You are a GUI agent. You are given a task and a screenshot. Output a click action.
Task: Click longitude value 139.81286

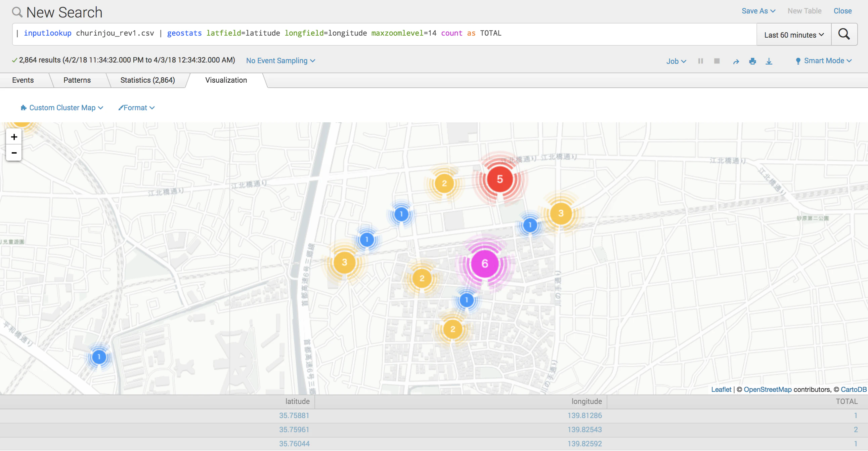click(x=584, y=416)
